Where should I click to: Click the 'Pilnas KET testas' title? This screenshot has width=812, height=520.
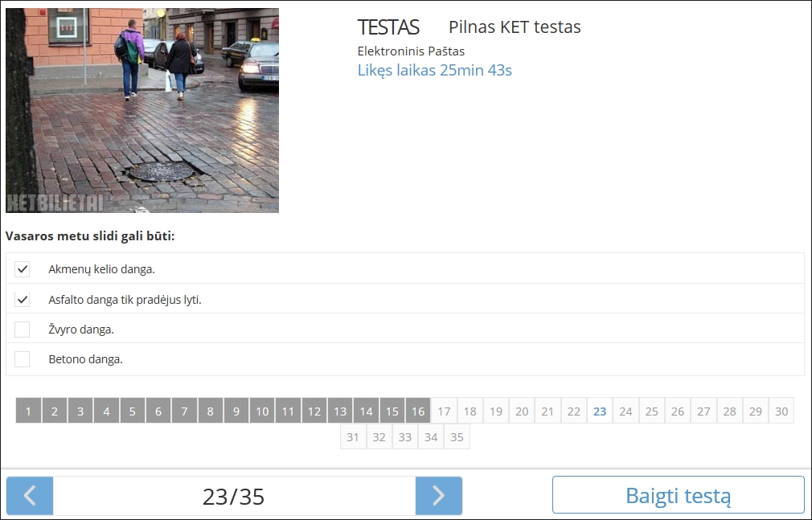[x=515, y=27]
